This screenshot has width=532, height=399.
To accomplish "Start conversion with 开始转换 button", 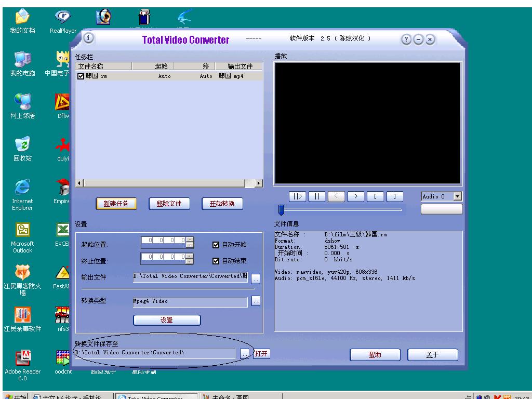I will tap(222, 204).
